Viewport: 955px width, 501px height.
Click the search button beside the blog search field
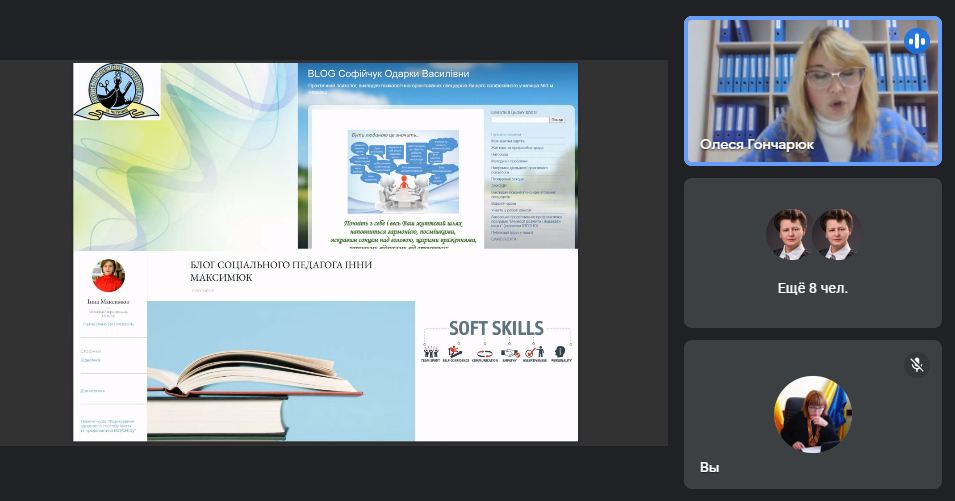557,119
